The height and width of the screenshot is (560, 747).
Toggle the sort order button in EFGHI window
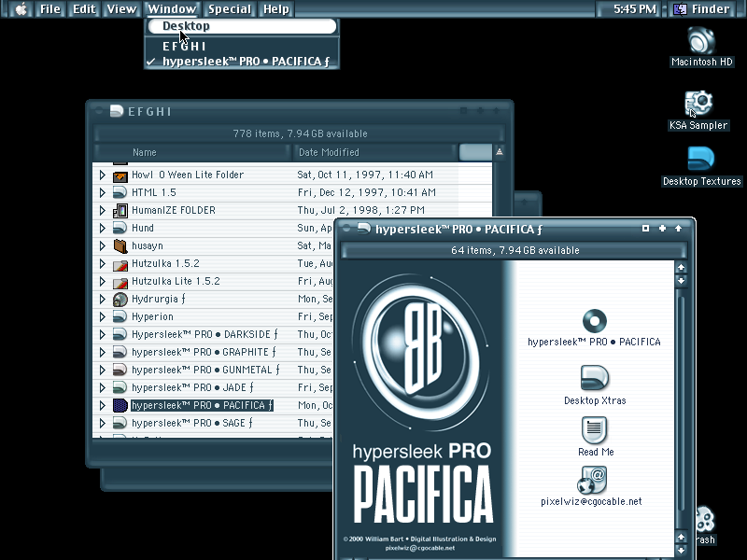pyautogui.click(x=499, y=152)
